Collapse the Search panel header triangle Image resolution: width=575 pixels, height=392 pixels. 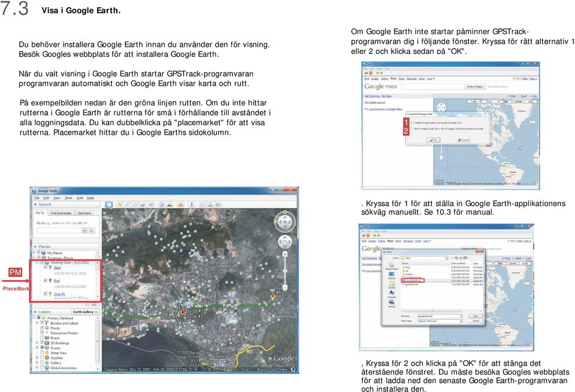[x=35, y=204]
